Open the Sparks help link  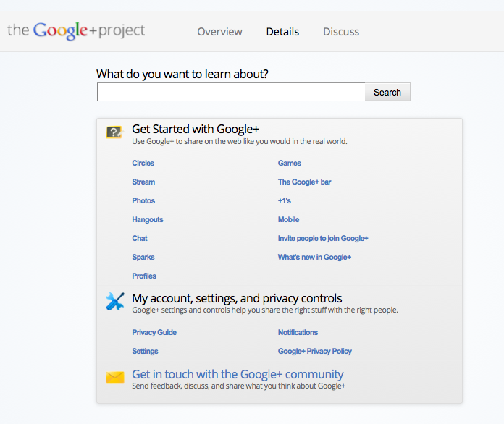click(x=143, y=258)
